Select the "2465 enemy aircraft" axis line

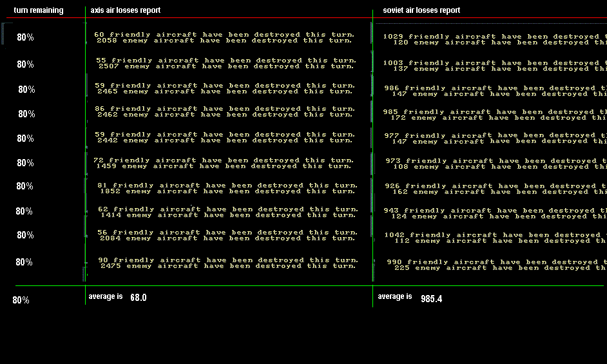pyautogui.click(x=225, y=91)
